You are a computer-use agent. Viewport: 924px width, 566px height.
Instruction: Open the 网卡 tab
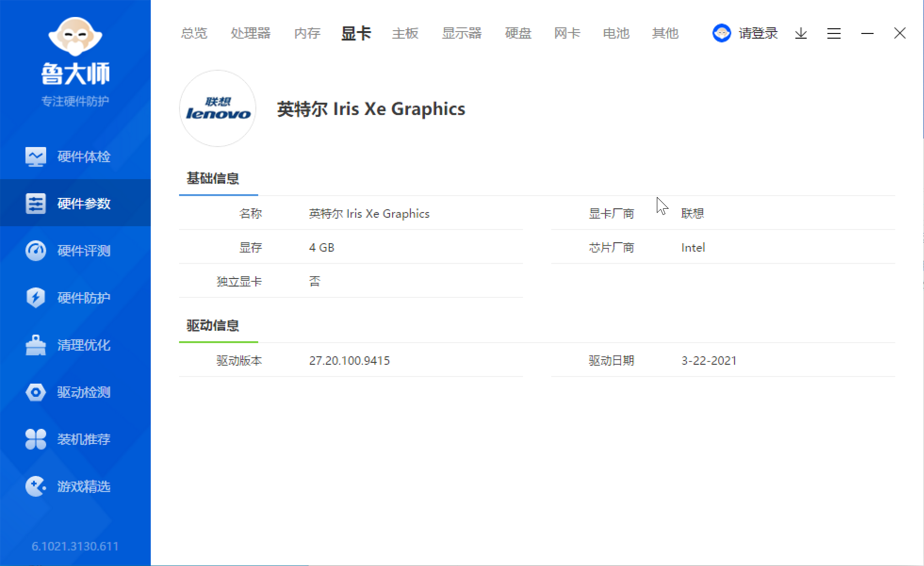[x=567, y=33]
